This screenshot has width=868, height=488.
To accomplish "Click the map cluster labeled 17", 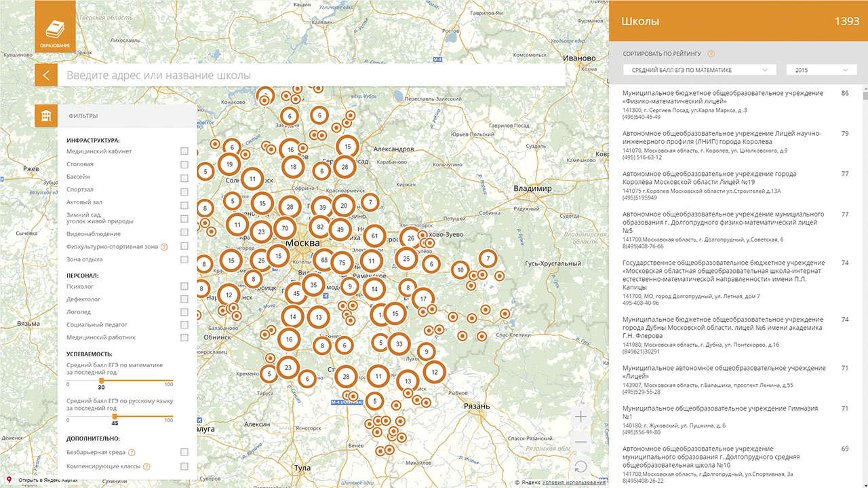I will [423, 299].
